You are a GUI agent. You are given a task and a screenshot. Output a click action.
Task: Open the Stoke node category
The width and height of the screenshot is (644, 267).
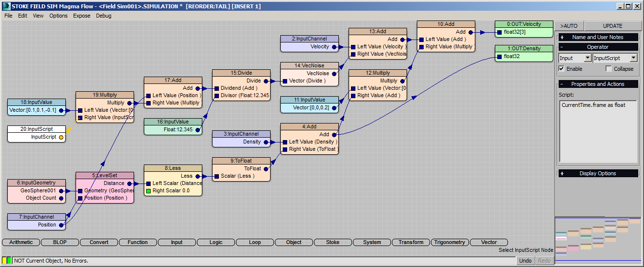coord(333,242)
